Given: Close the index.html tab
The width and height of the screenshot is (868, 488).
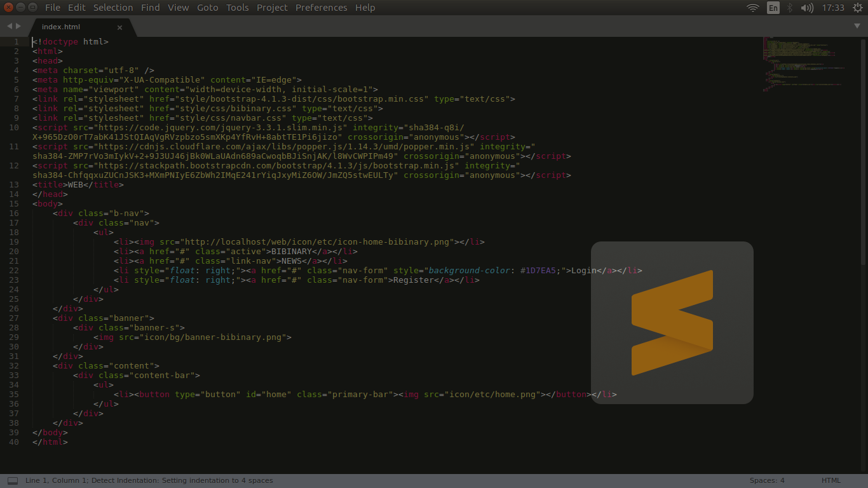Looking at the screenshot, I should coord(119,27).
